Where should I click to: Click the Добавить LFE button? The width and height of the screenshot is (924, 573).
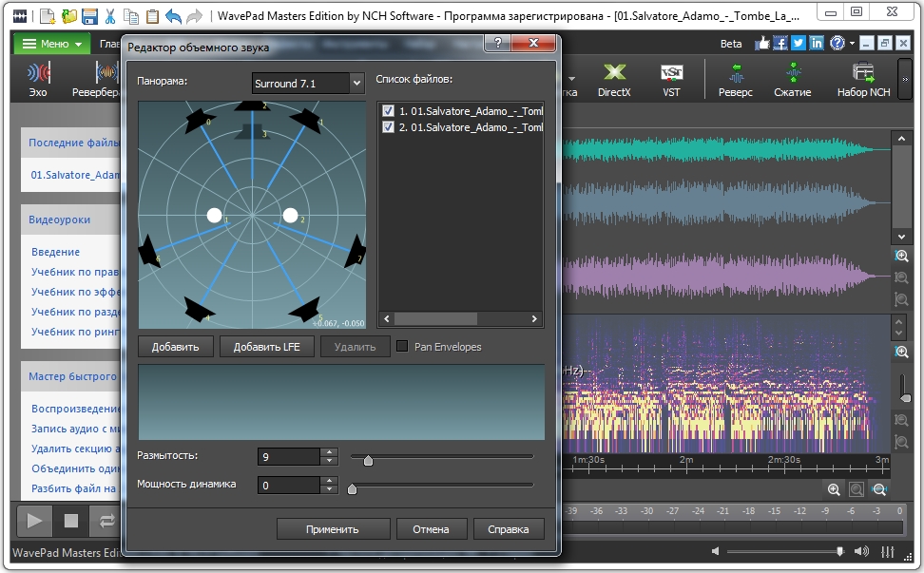coord(266,347)
